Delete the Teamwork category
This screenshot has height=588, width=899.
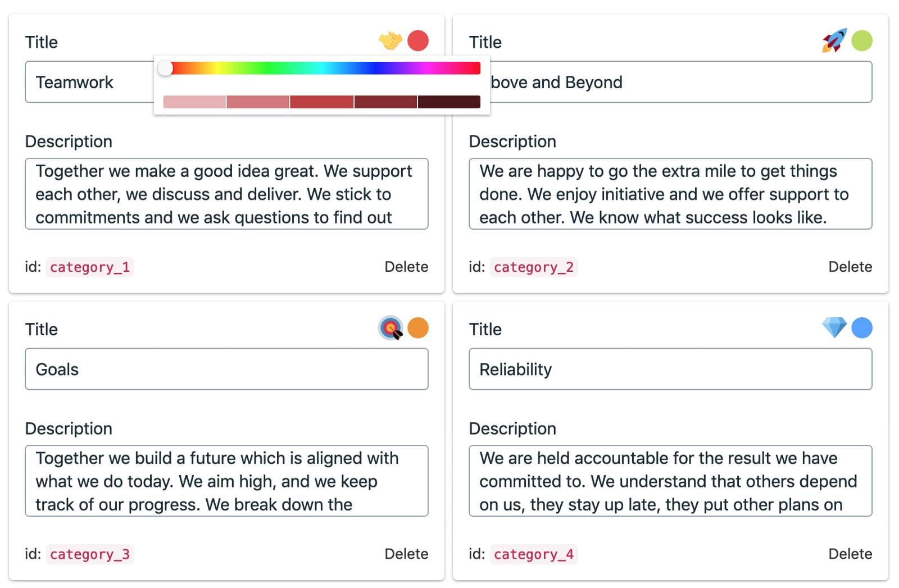coord(406,267)
